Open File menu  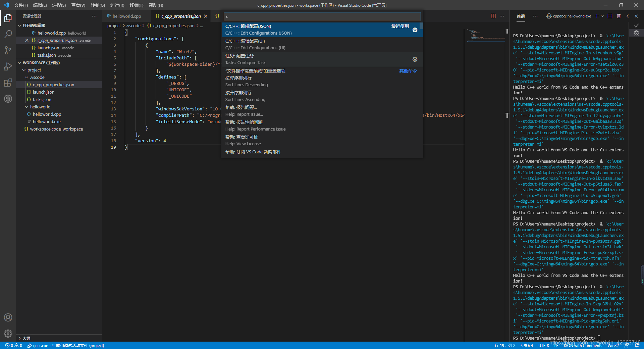point(21,5)
